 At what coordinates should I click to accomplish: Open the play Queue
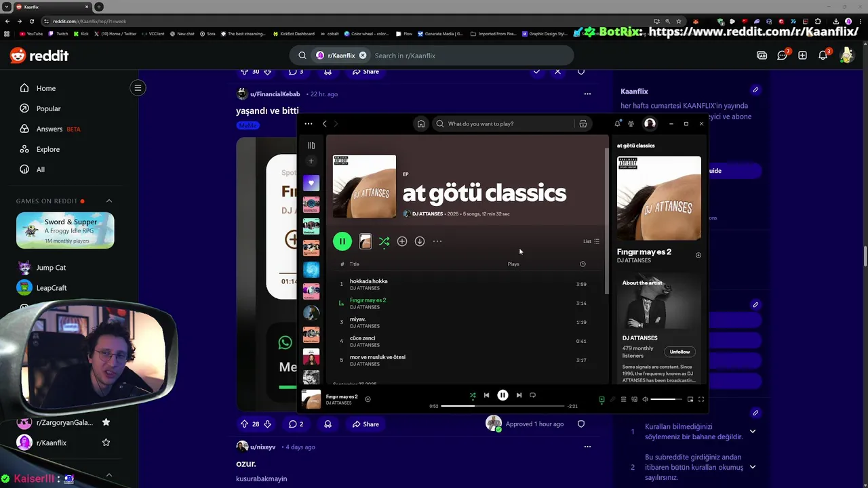pos(623,400)
